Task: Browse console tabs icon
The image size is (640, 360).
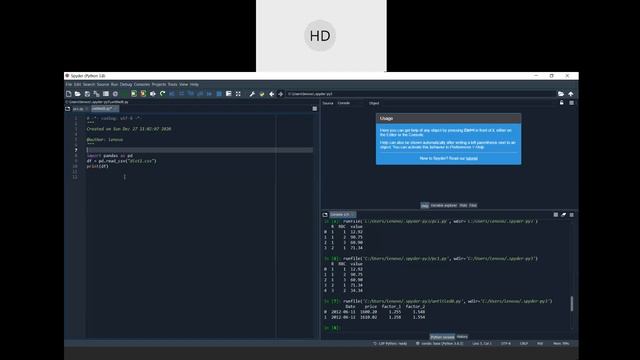Action: pyautogui.click(x=325, y=215)
